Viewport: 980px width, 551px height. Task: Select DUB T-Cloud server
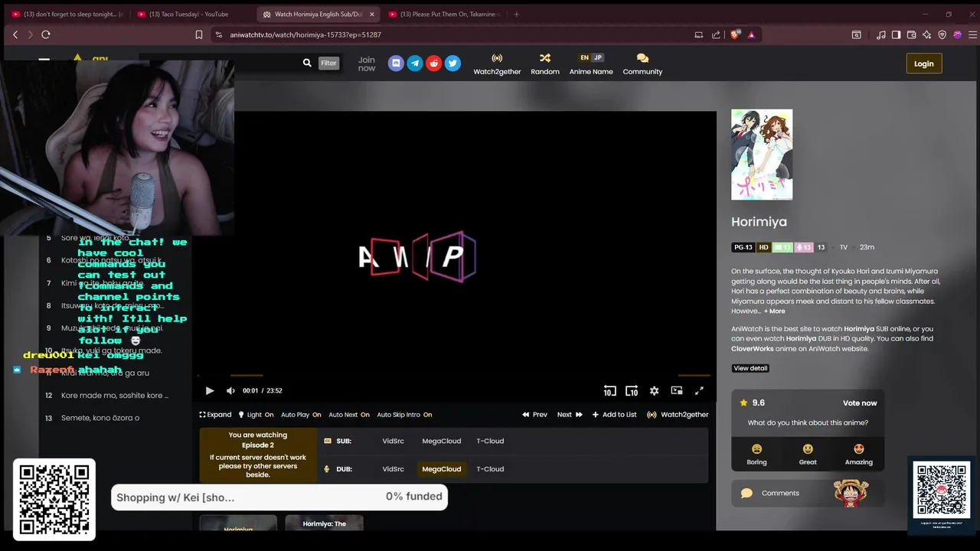pyautogui.click(x=490, y=469)
